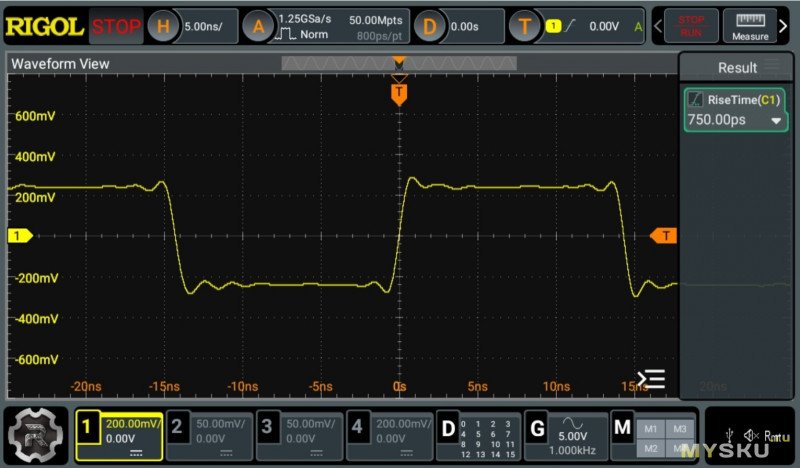Screen dimensions: 800x468
Task: Tap the acquisition A icon
Action: coord(257,27)
